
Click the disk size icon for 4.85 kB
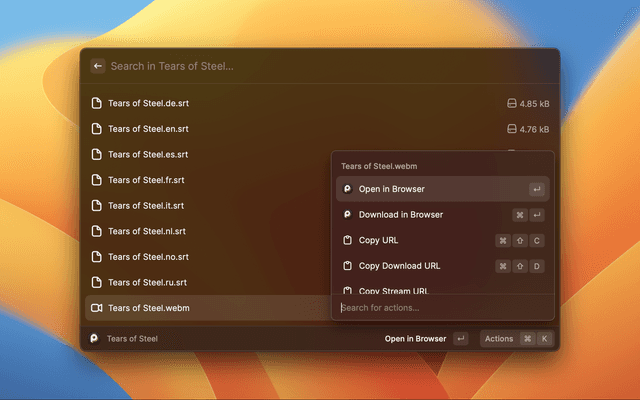tap(512, 103)
